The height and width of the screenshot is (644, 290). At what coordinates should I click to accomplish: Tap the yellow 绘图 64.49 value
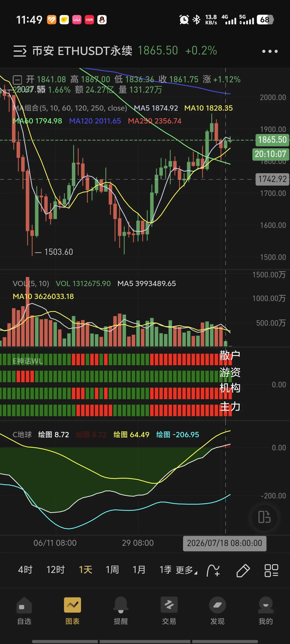point(131,434)
